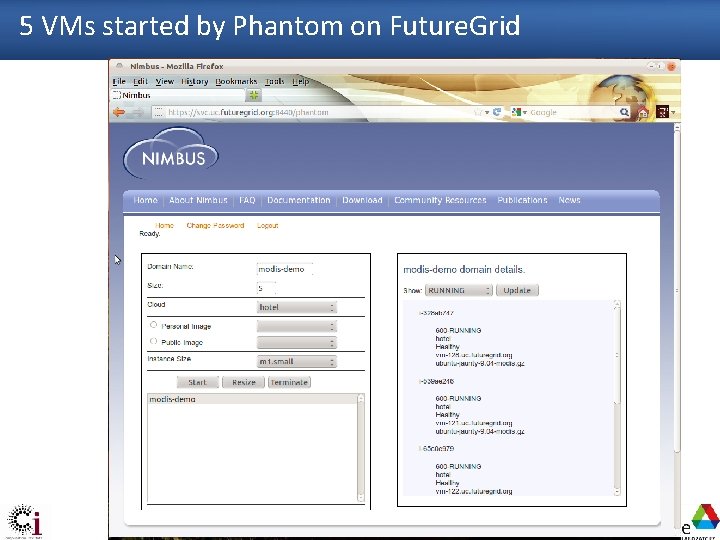Screen dimensions: 720x540
Task: Open the FAQ navigation link
Action: 247,200
